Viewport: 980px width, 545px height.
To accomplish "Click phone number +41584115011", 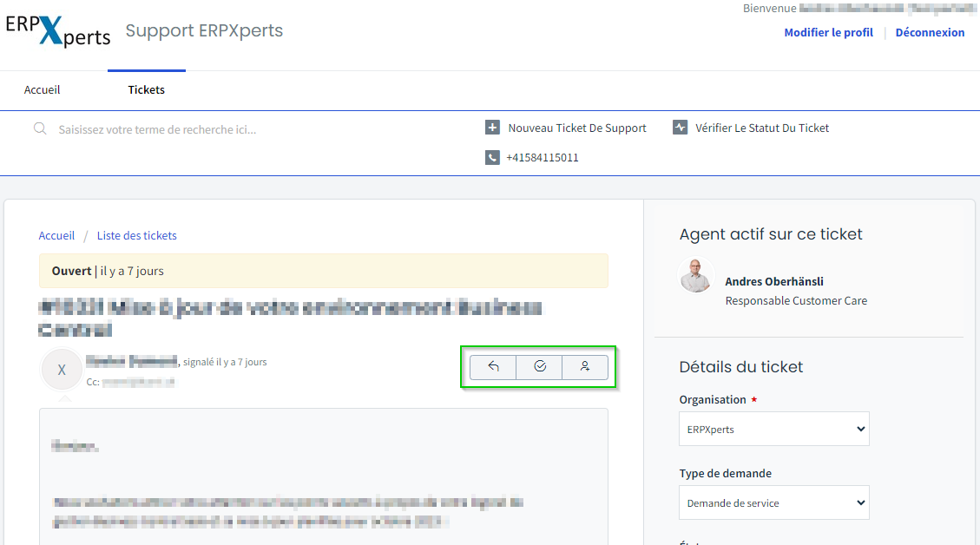I will pyautogui.click(x=542, y=157).
